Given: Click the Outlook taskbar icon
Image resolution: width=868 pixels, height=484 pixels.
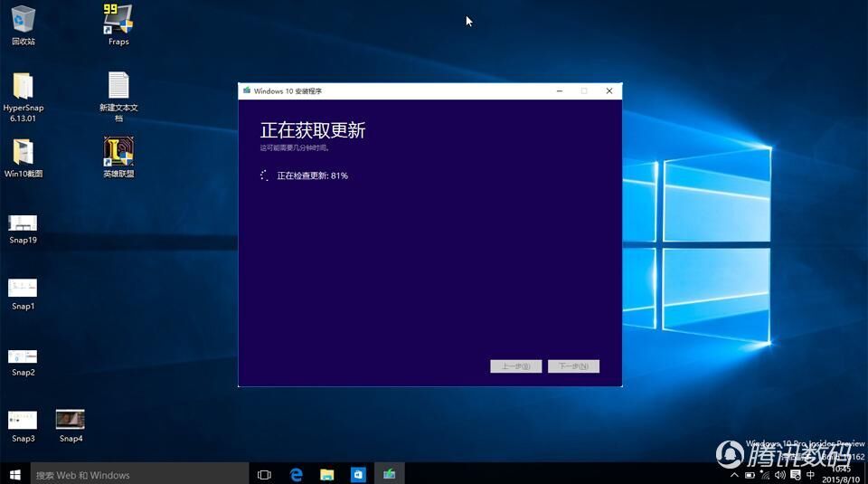Looking at the screenshot, I should tap(358, 474).
